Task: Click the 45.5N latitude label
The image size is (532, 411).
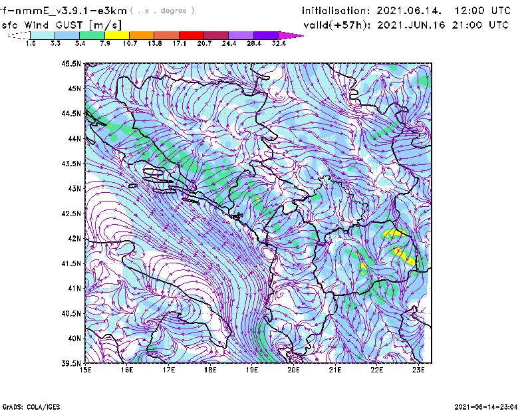Action: tap(71, 63)
